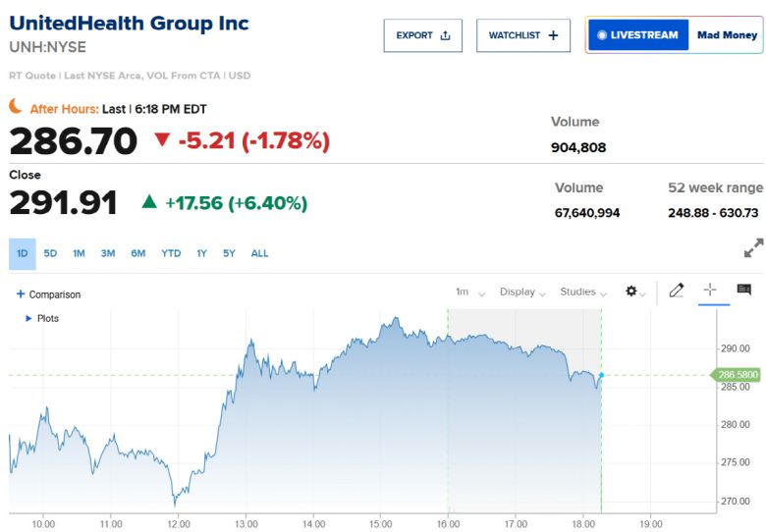Open the chart drawing pencil tool

(676, 291)
